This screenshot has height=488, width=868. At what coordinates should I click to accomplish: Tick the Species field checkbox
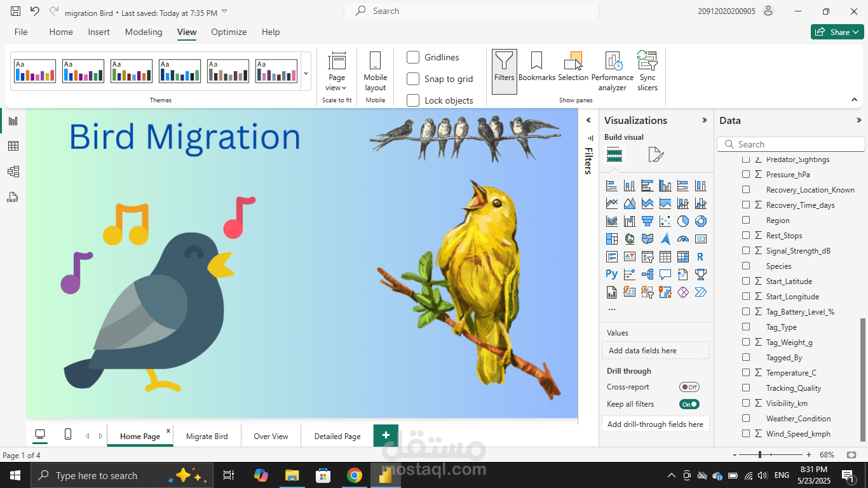tap(746, 266)
